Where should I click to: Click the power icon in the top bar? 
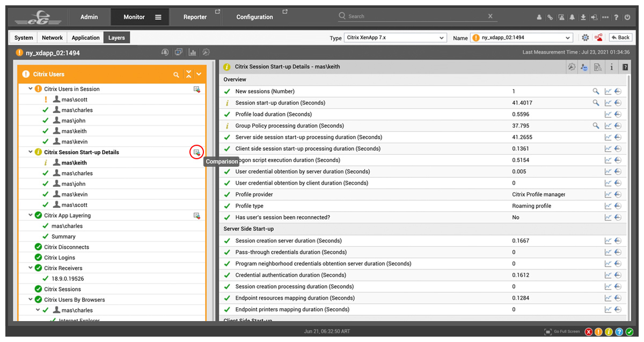tap(627, 17)
